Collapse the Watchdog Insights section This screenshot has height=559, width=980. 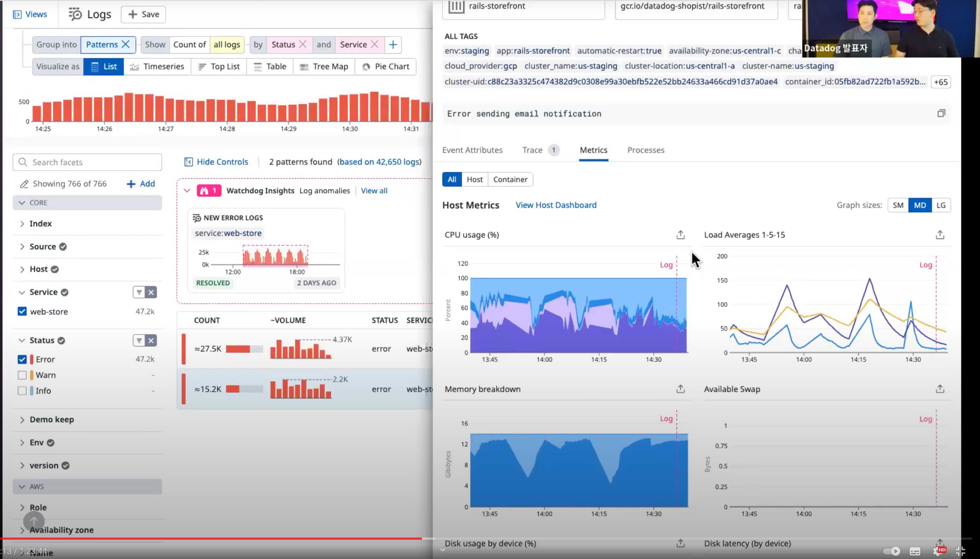[187, 191]
